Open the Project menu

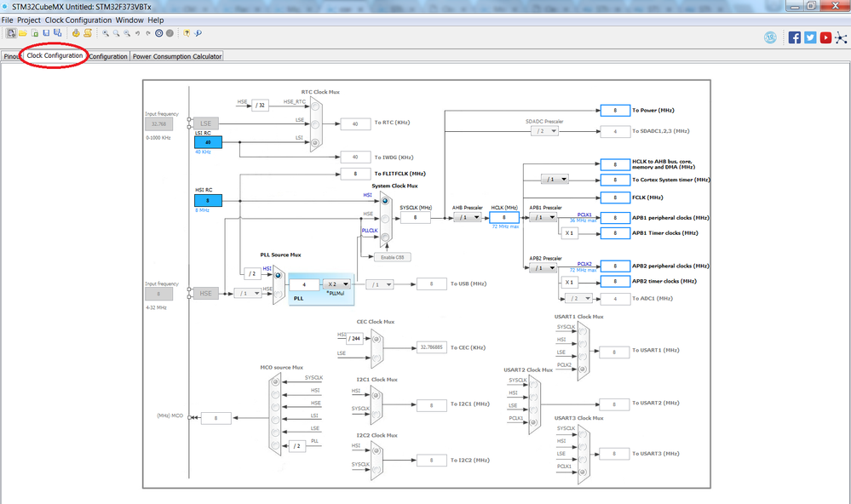click(29, 20)
